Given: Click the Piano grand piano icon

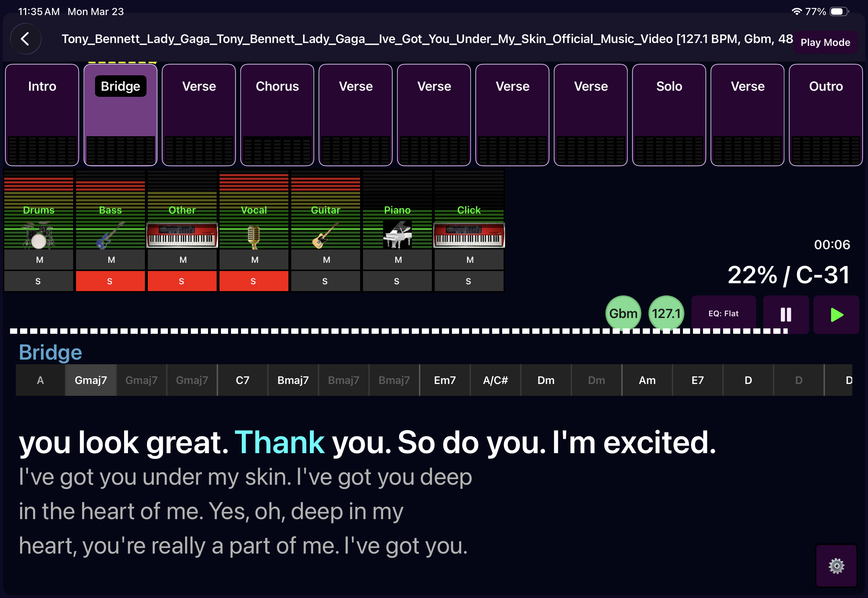Looking at the screenshot, I should tap(397, 235).
